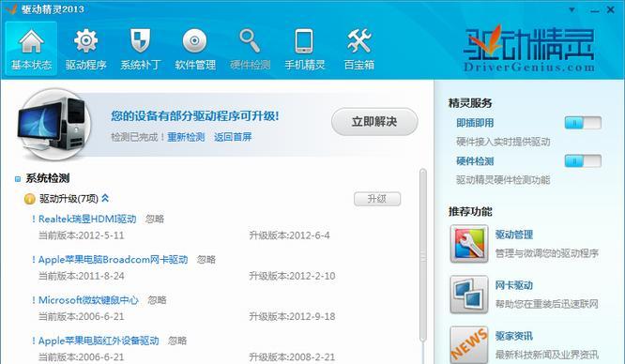Open the title bar dropdown menu arrow
625x364 pixels.
click(572, 9)
